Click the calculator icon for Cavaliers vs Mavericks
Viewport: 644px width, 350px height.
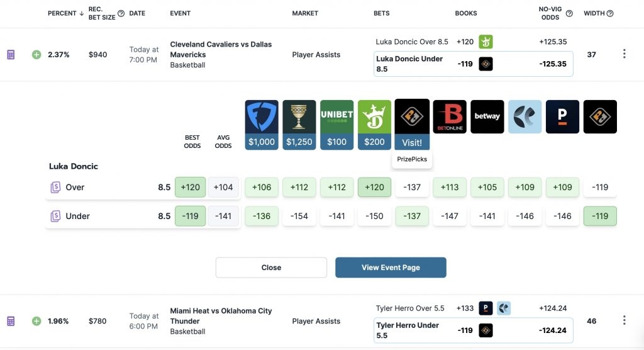pyautogui.click(x=11, y=55)
